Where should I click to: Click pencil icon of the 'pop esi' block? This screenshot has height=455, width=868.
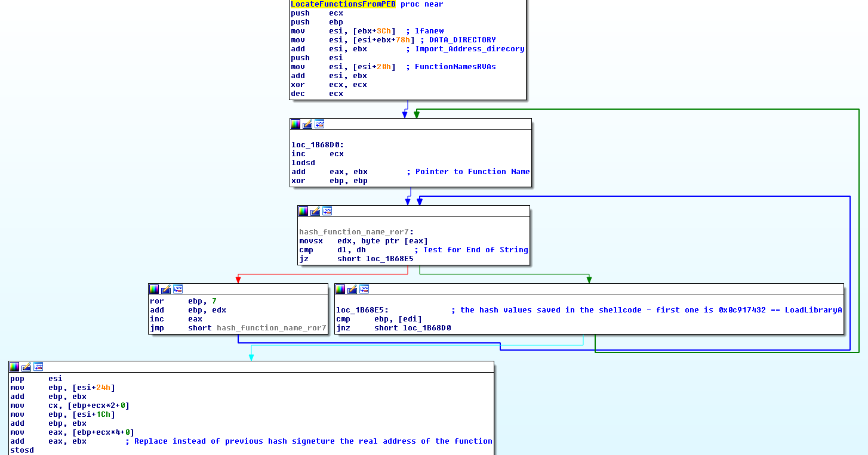pos(26,367)
